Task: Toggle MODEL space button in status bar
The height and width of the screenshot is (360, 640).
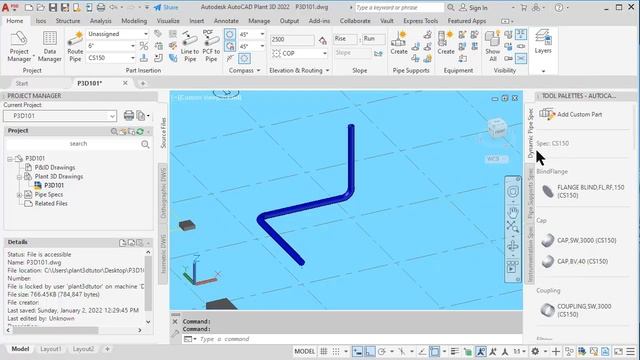Action: point(304,351)
